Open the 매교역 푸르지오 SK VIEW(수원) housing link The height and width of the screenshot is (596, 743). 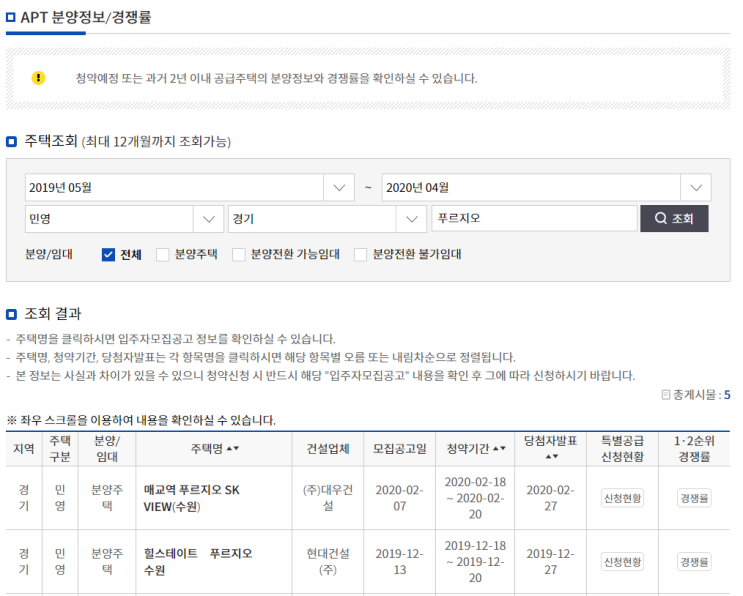191,498
